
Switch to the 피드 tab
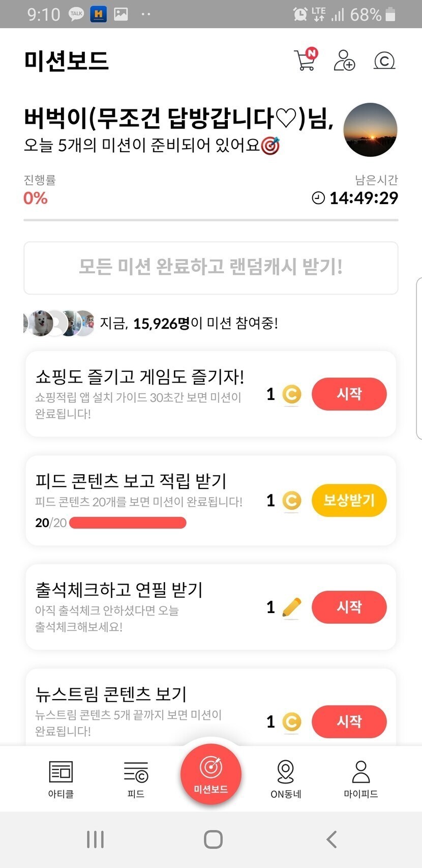point(136,778)
